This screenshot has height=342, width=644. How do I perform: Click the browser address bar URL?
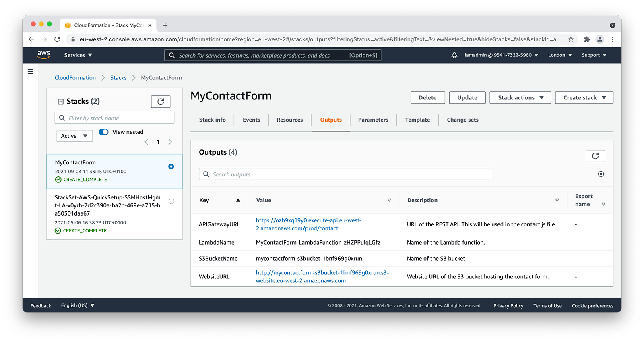click(320, 39)
